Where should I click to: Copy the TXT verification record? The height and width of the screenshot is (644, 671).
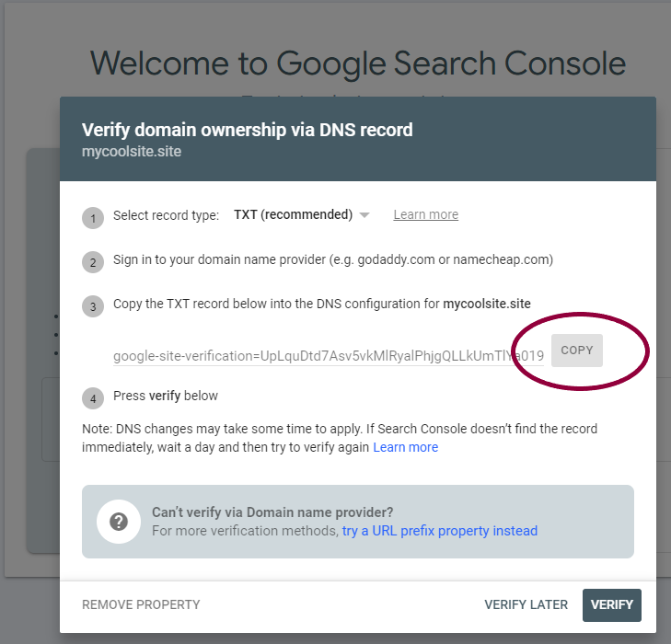[x=577, y=351]
